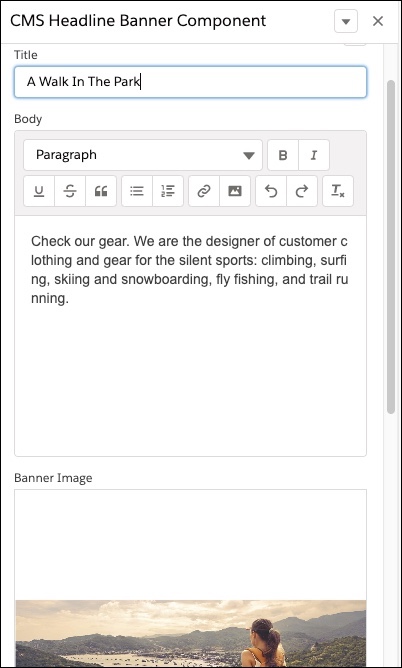The width and height of the screenshot is (402, 668).
Task: Apply underline formatting to text
Action: [x=39, y=191]
